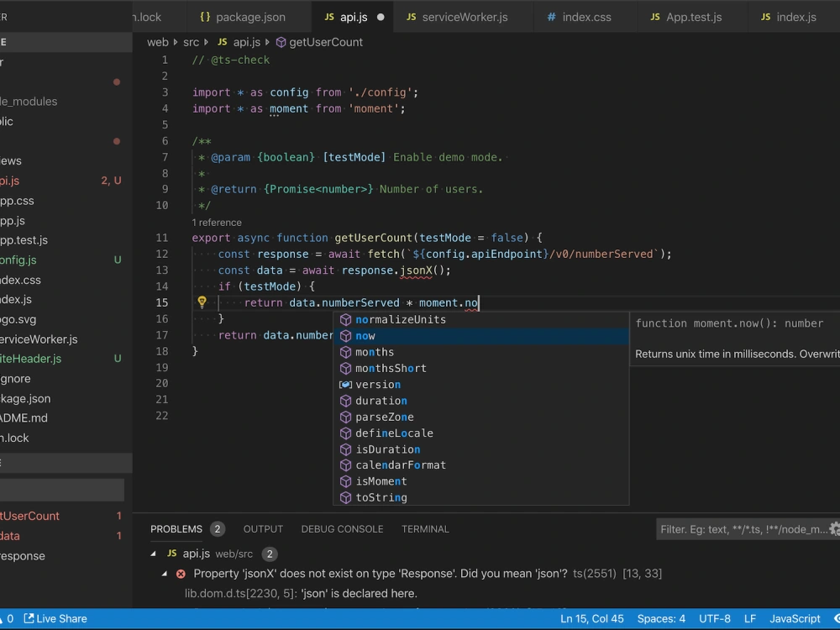Click the error icon beside jsonX problem
Image resolution: width=840 pixels, height=630 pixels.
(x=181, y=574)
